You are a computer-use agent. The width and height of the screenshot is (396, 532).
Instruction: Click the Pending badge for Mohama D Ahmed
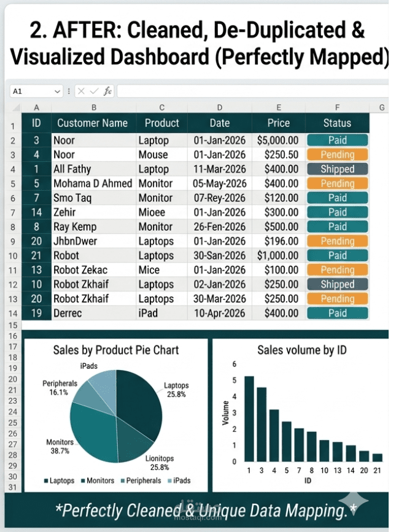tap(337, 183)
